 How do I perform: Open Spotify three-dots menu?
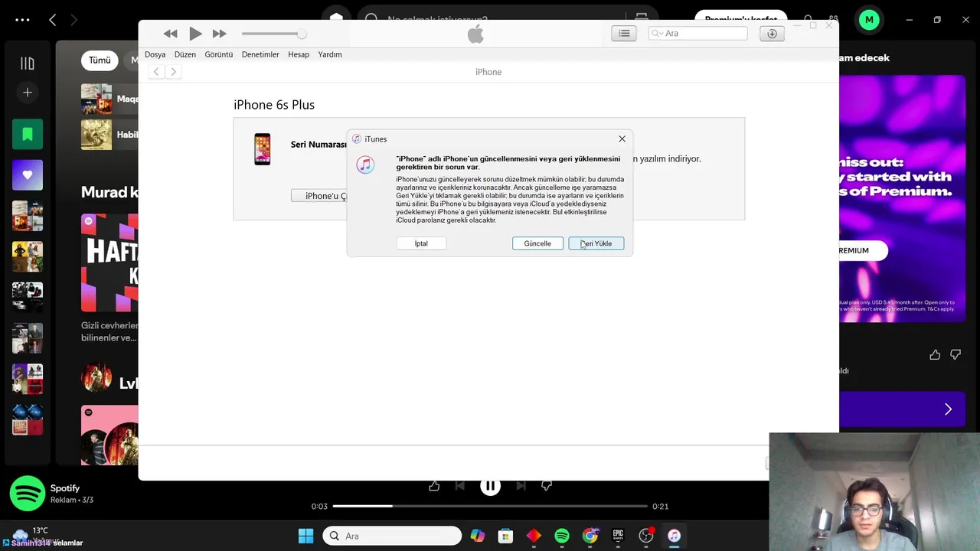[22, 20]
